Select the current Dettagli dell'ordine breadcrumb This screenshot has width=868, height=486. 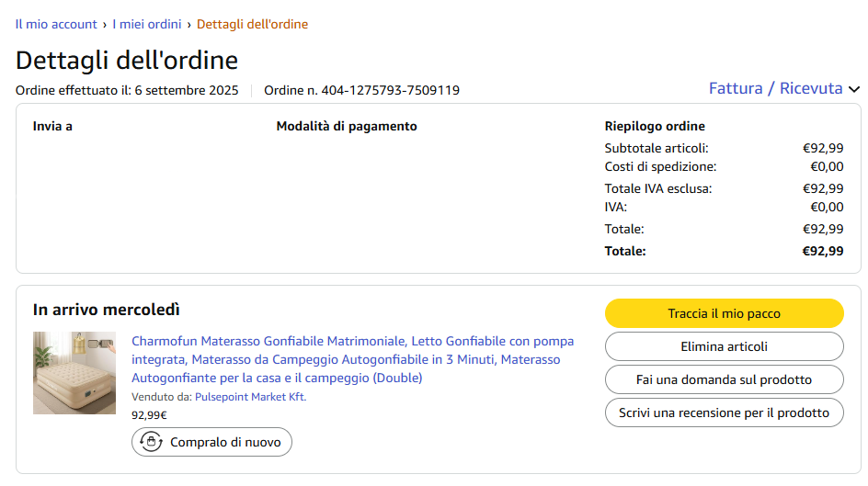click(x=252, y=24)
